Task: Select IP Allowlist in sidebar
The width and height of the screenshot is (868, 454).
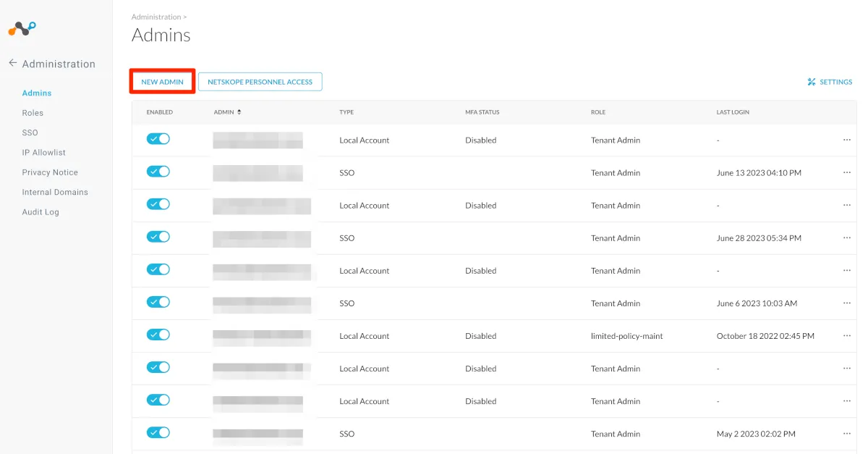Action: 43,153
